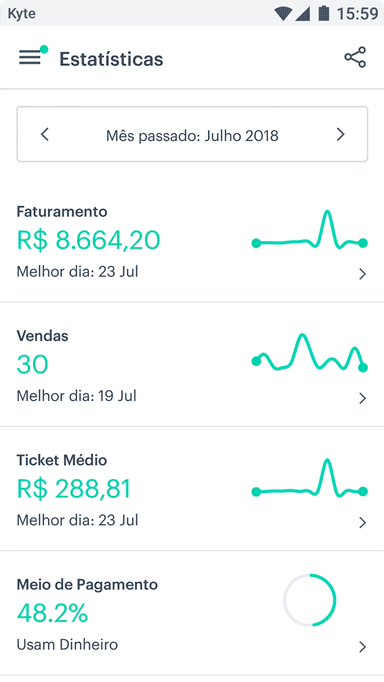Tap the payment method donut chart

(310, 600)
